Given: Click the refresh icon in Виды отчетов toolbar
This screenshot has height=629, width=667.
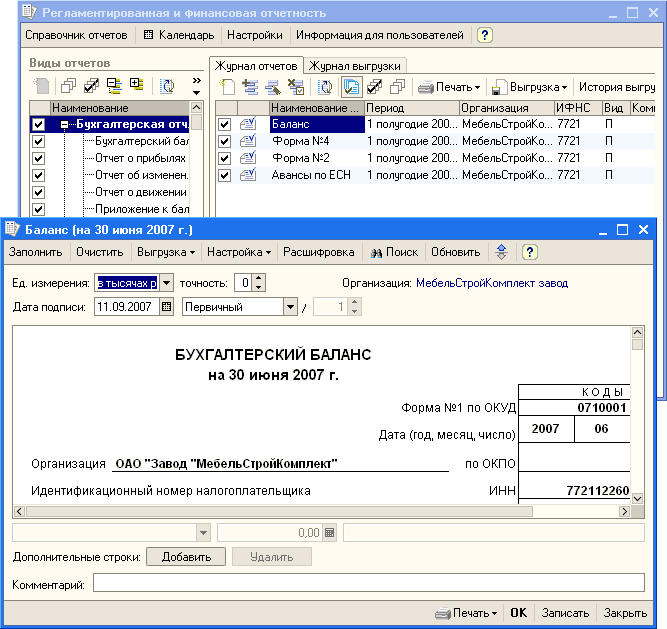Looking at the screenshot, I should 168,86.
